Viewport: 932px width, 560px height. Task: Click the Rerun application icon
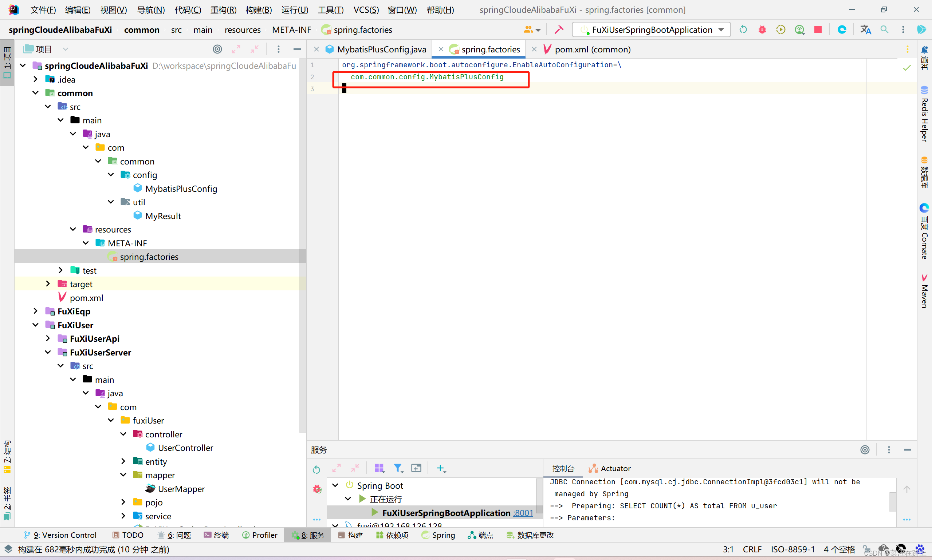pyautogui.click(x=744, y=29)
